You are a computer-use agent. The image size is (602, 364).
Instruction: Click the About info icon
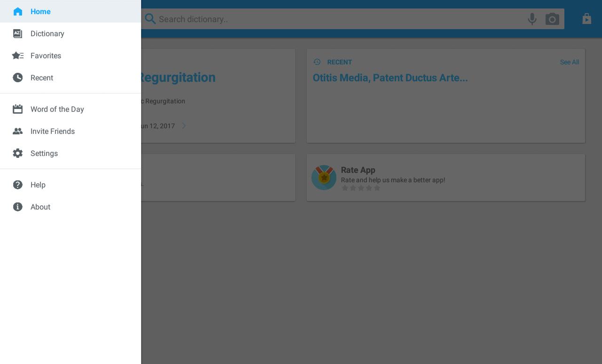[x=18, y=207]
